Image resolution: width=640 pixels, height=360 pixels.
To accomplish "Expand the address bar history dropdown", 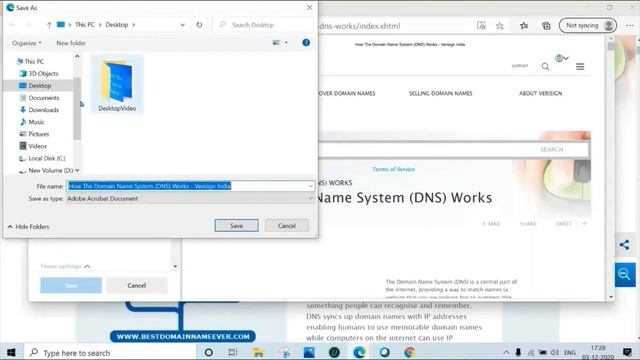I will click(x=182, y=25).
